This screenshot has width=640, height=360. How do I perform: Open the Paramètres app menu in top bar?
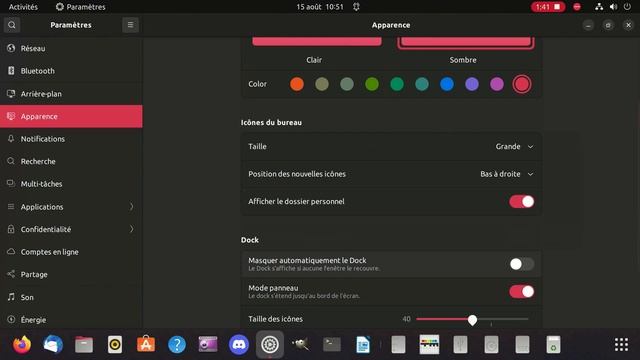[x=80, y=7]
